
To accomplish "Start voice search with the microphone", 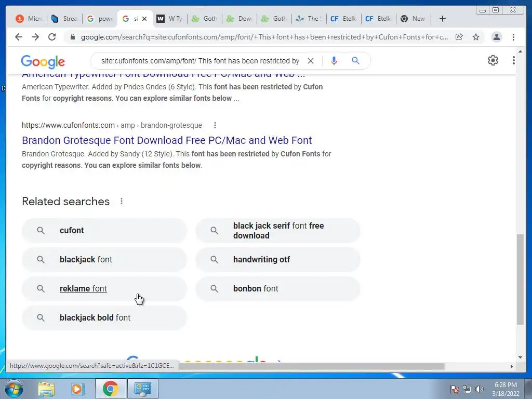I will coord(334,61).
